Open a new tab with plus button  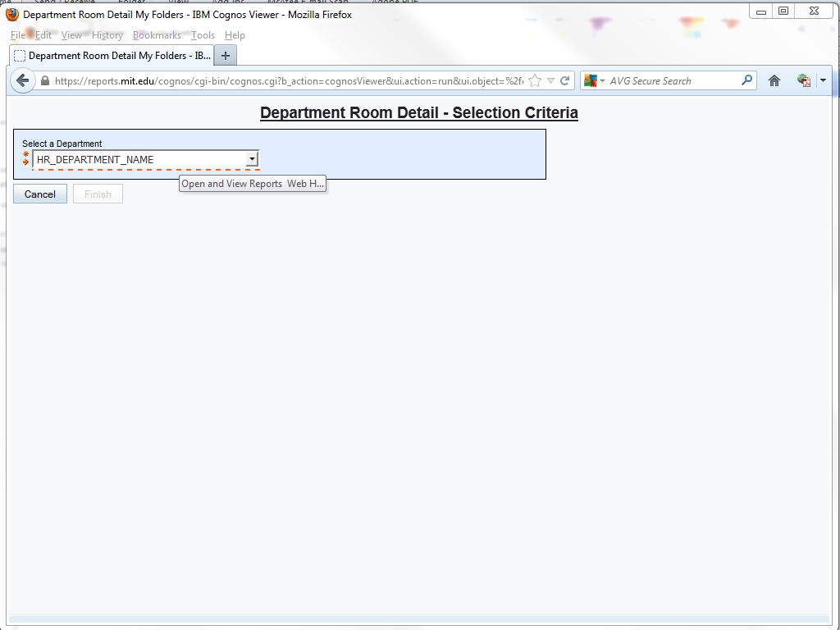click(226, 56)
